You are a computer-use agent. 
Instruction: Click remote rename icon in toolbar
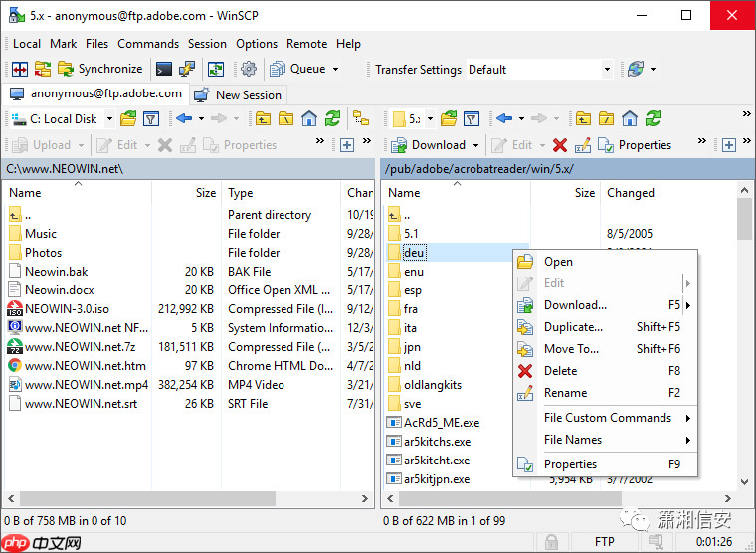click(582, 145)
